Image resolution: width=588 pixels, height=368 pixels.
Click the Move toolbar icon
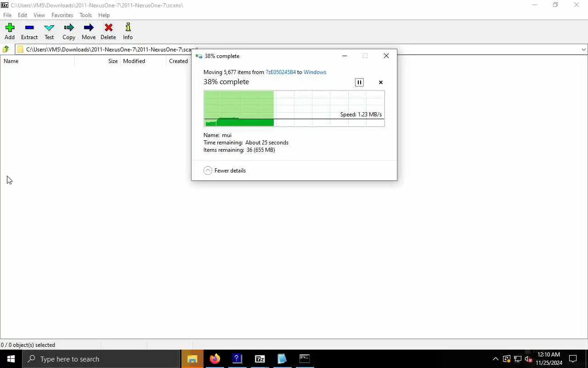coord(89,31)
